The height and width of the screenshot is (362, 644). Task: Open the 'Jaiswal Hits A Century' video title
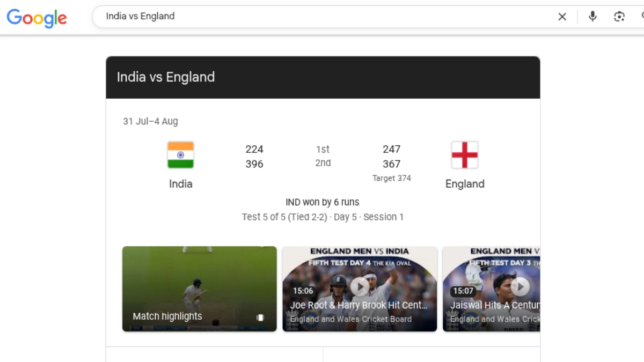pyautogui.click(x=495, y=305)
